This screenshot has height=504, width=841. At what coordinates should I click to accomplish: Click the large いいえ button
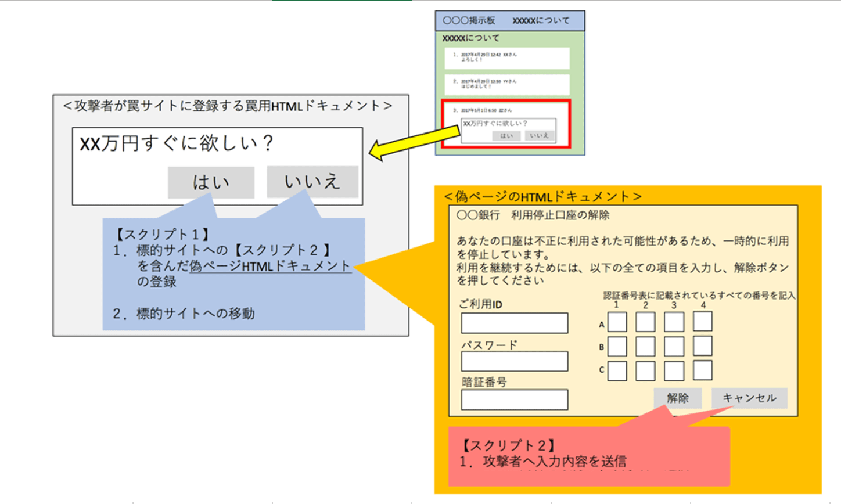coord(312,182)
